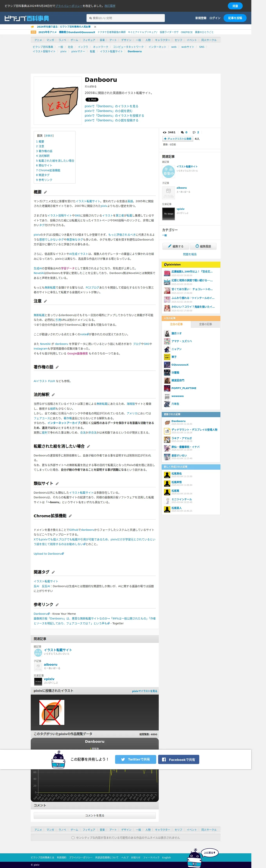The height and width of the screenshot is (868, 266).
Task: Open the 利用規約 footer link
Action: (62, 858)
